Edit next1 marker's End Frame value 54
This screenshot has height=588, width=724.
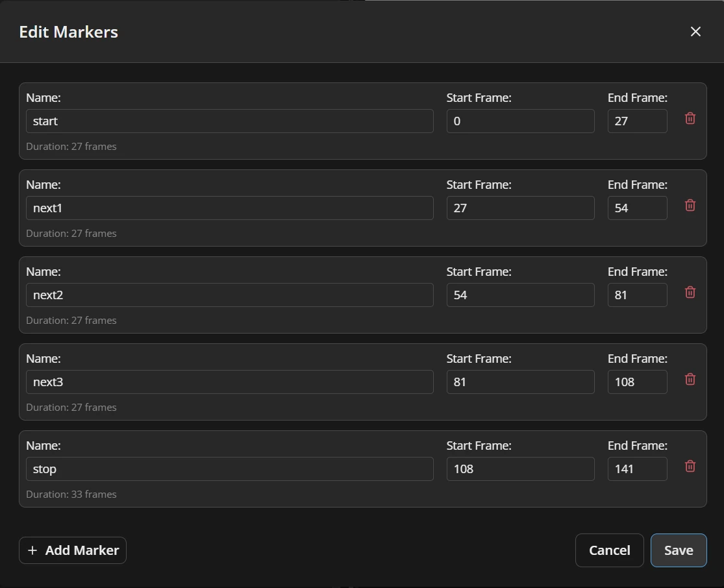[x=637, y=208]
